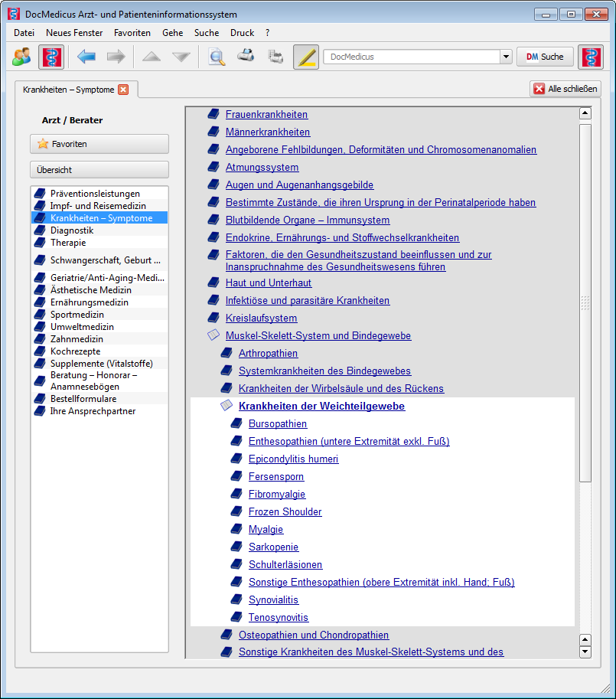Select Impf- und Reisemedizin in sidebar
The height and width of the screenshot is (699, 616).
pyautogui.click(x=99, y=205)
